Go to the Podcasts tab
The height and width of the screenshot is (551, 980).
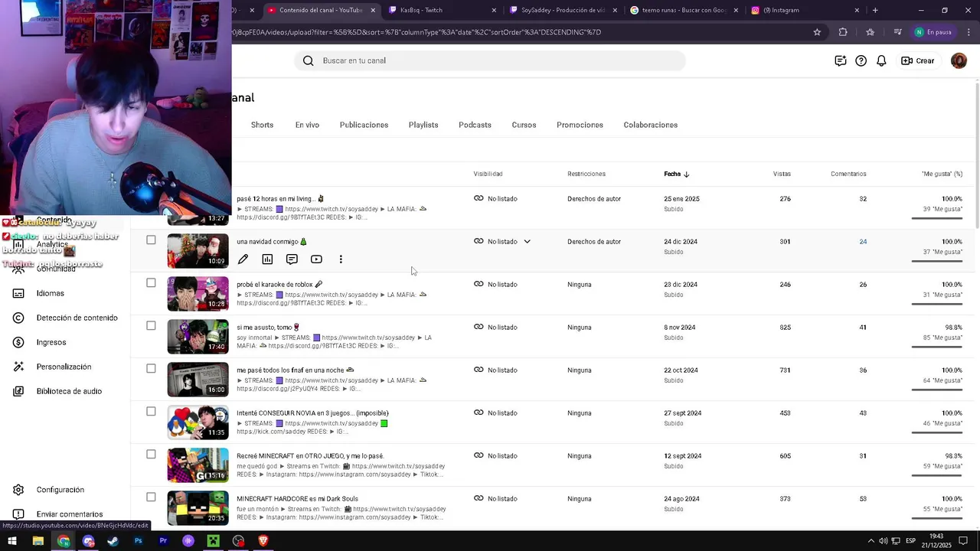click(x=475, y=125)
